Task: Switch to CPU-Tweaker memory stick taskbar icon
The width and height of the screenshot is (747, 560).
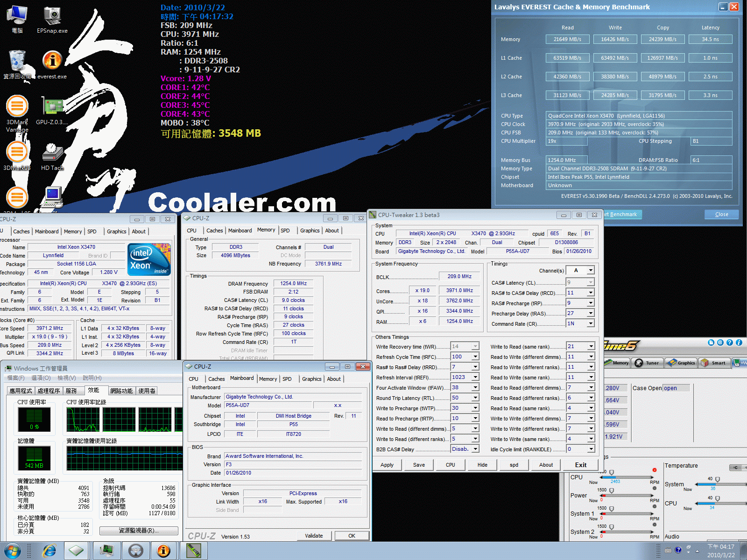Action: (x=193, y=551)
